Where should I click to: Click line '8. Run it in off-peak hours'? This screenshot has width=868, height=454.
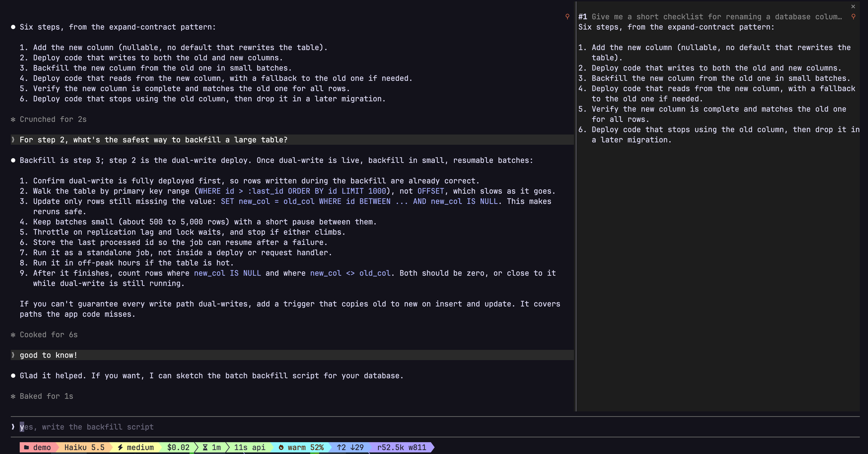pyautogui.click(x=127, y=263)
